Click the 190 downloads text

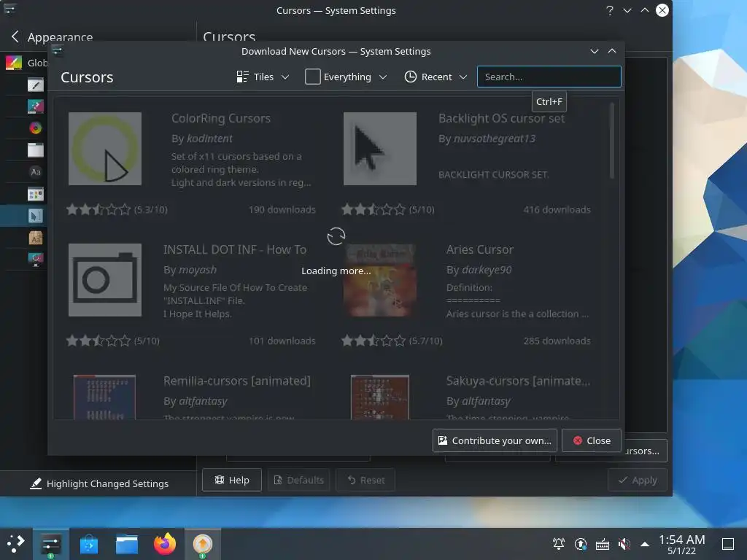point(282,209)
